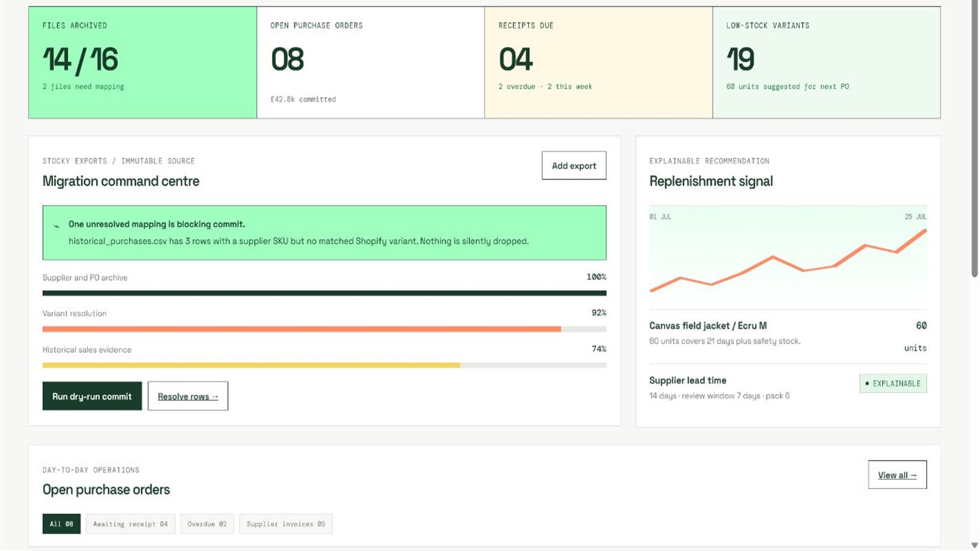Show Supplier invoices 05 tab
Image resolution: width=980 pixels, height=551 pixels.
point(286,523)
